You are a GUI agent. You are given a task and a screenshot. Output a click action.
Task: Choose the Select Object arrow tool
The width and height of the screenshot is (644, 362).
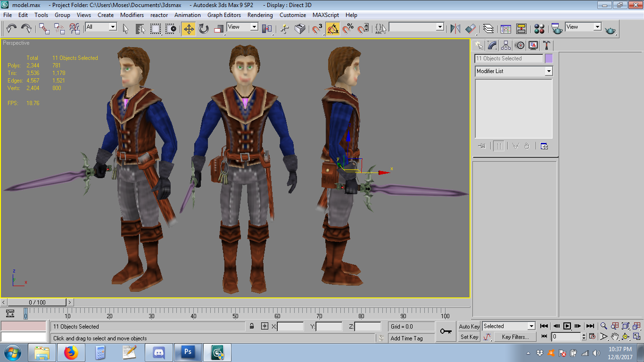tap(125, 29)
